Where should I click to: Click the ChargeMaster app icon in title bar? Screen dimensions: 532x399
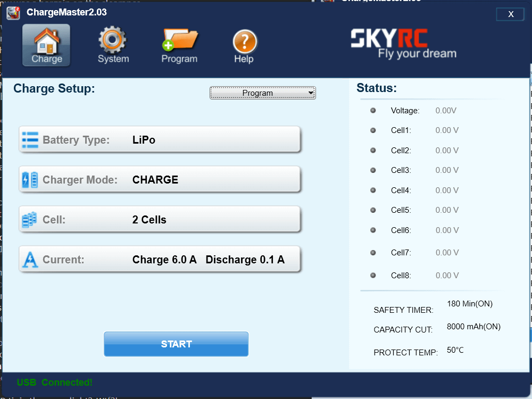point(14,12)
